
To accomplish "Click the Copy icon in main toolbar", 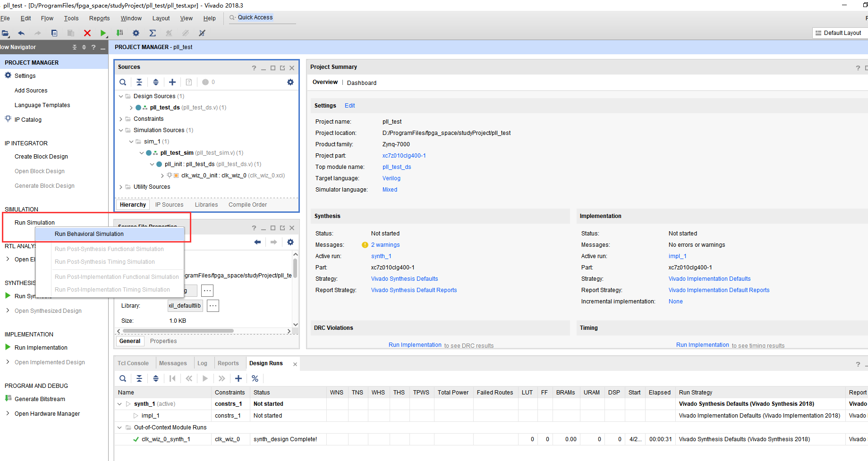I will tap(54, 33).
